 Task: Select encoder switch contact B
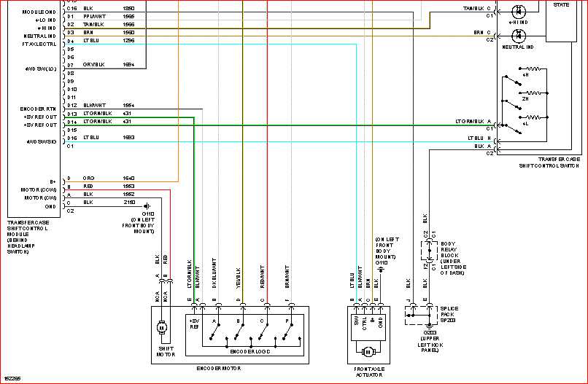point(239,331)
